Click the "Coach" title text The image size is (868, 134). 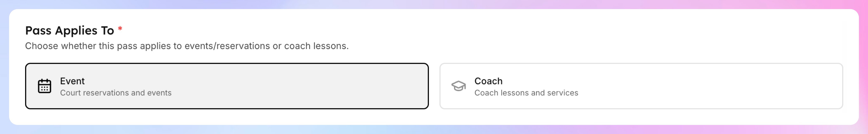[488, 81]
